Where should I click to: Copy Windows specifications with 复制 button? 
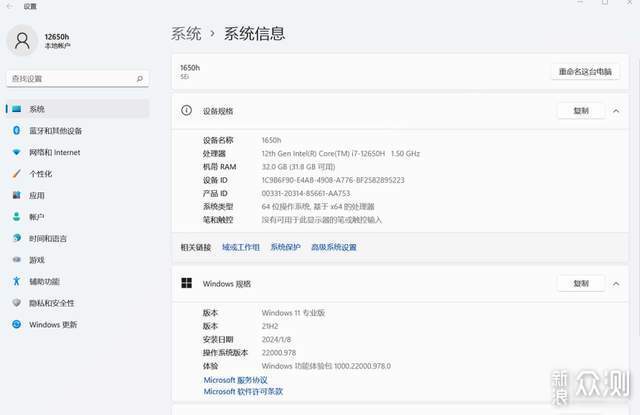pyautogui.click(x=581, y=283)
